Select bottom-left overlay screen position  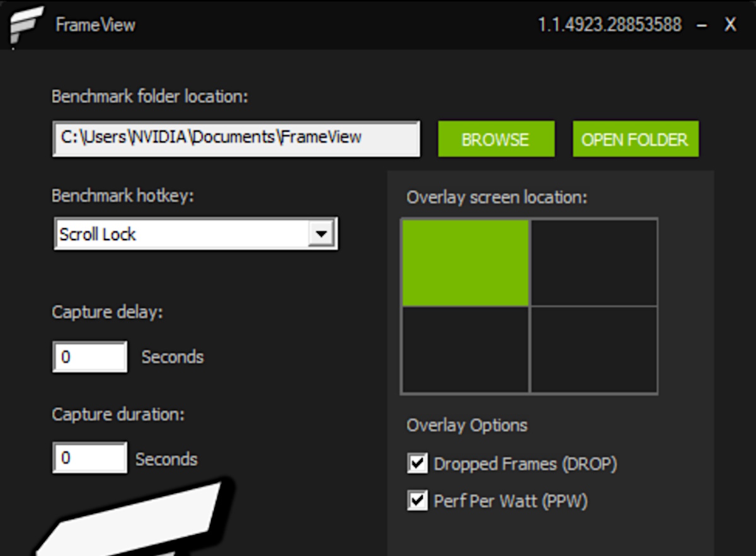point(466,350)
